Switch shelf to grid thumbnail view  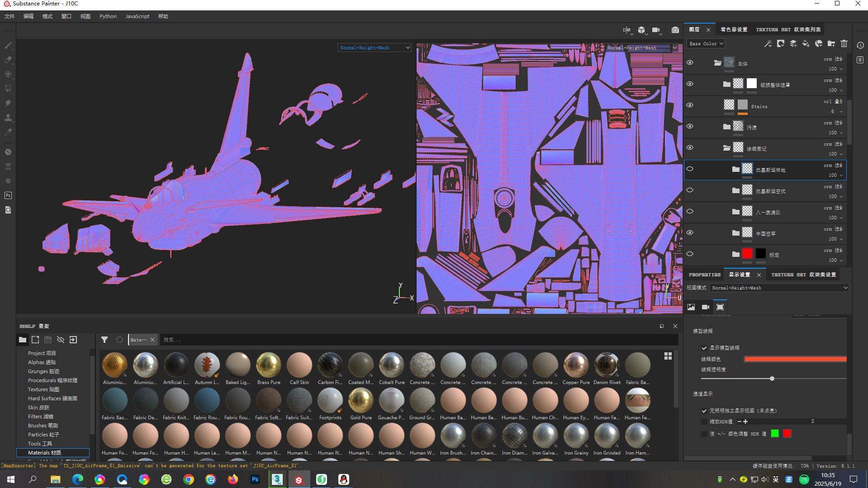[x=668, y=356]
